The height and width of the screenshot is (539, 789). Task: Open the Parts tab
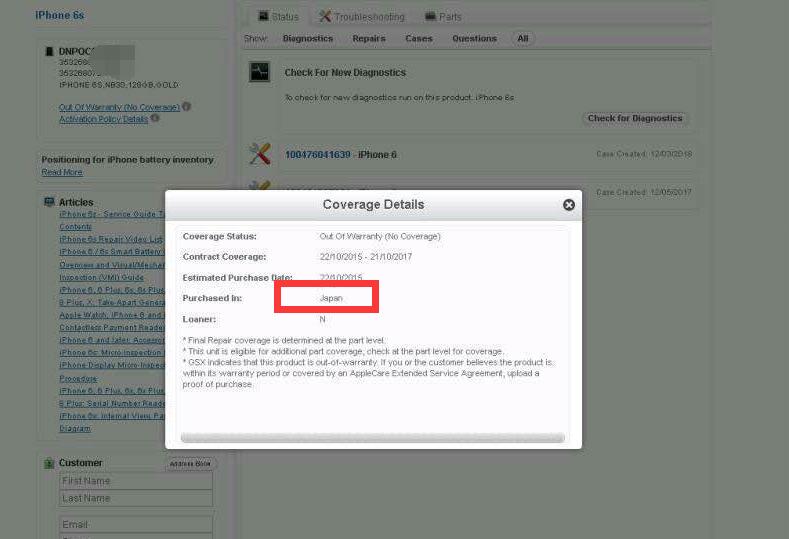click(x=443, y=17)
